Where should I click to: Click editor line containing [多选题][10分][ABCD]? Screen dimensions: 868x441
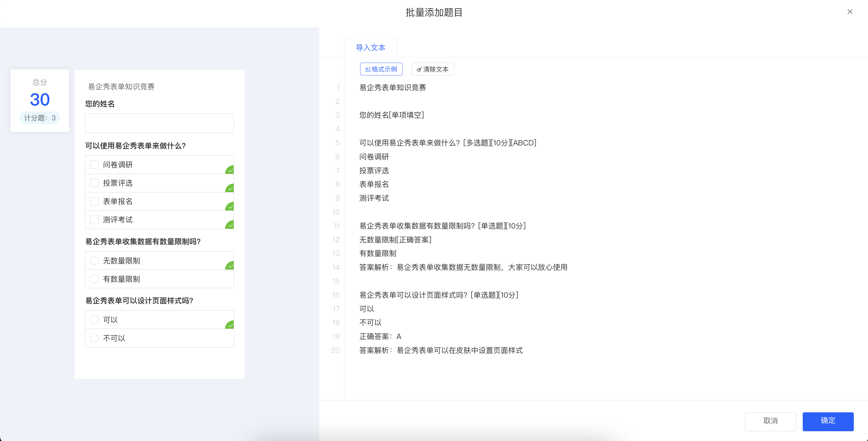click(x=448, y=143)
